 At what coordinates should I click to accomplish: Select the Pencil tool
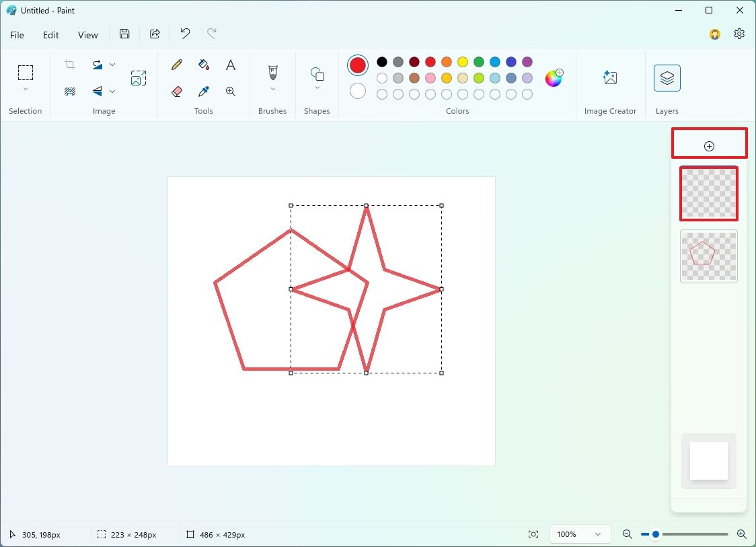(176, 65)
